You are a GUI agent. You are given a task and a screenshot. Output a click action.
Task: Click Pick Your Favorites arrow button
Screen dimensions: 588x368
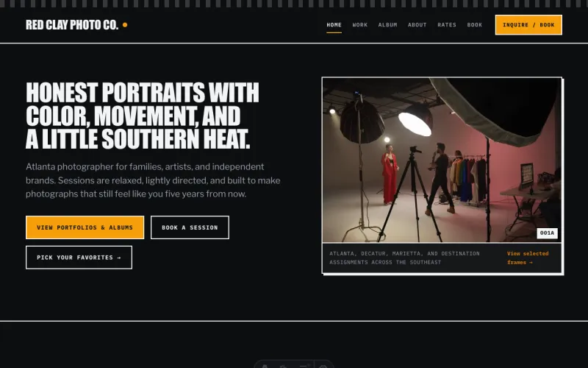[x=79, y=257]
